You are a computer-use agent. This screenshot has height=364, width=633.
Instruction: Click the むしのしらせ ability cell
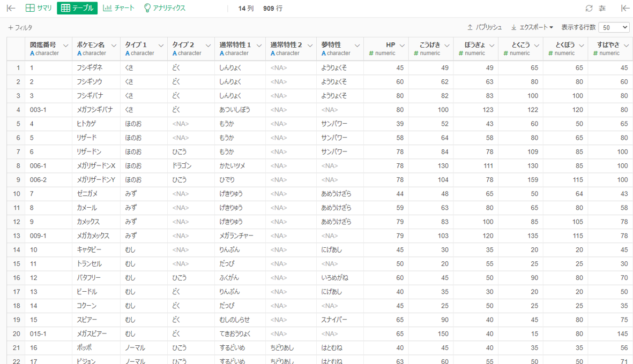(x=240, y=320)
